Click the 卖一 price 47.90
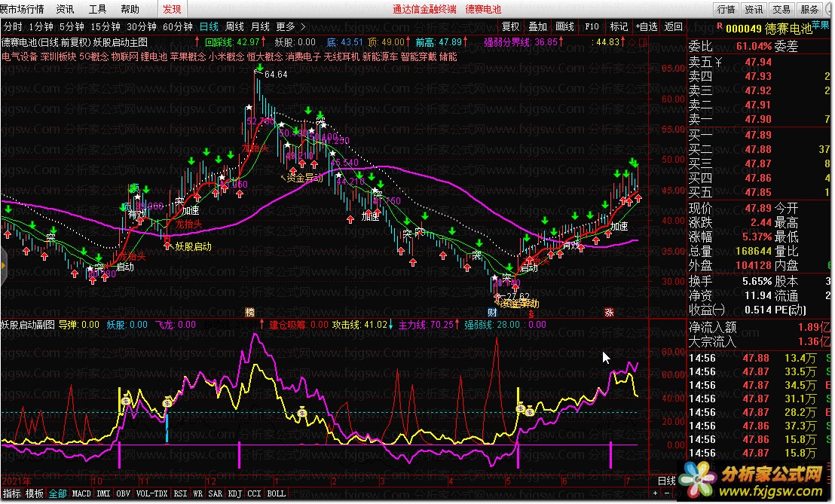The width and height of the screenshot is (835, 504). 758,119
